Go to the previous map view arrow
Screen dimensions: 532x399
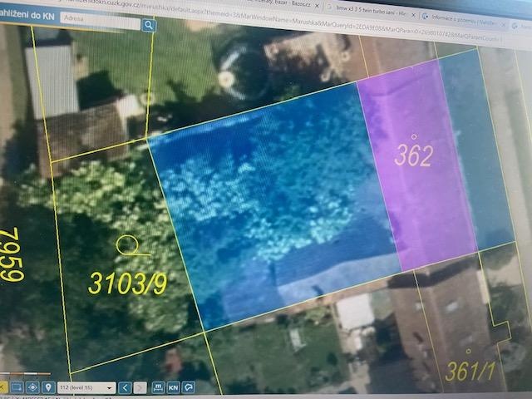(x=124, y=387)
